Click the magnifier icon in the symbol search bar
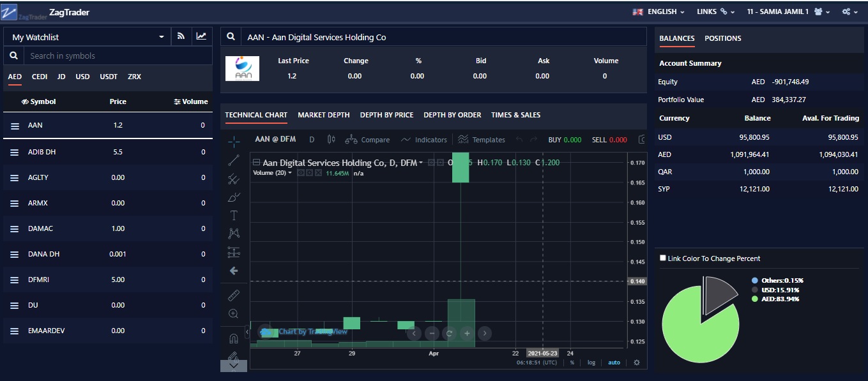868x381 pixels. click(x=13, y=56)
